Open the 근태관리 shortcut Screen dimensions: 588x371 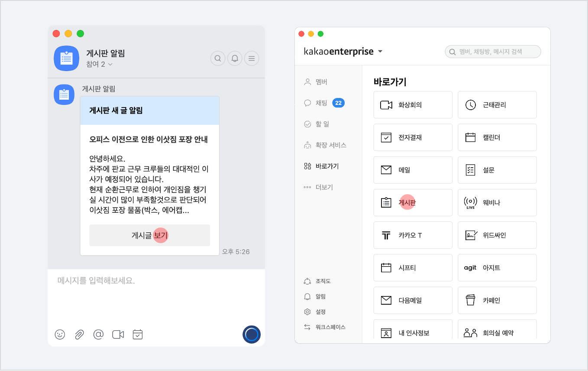[497, 105]
